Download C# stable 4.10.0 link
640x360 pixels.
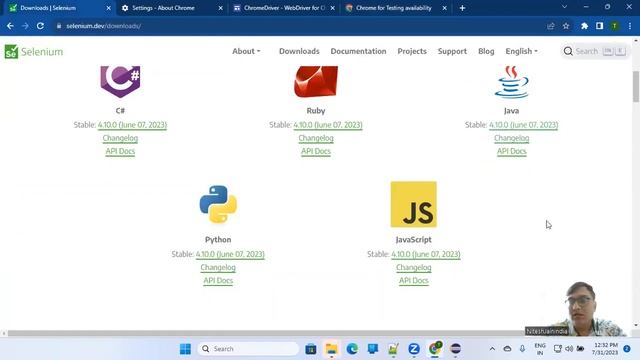point(132,125)
